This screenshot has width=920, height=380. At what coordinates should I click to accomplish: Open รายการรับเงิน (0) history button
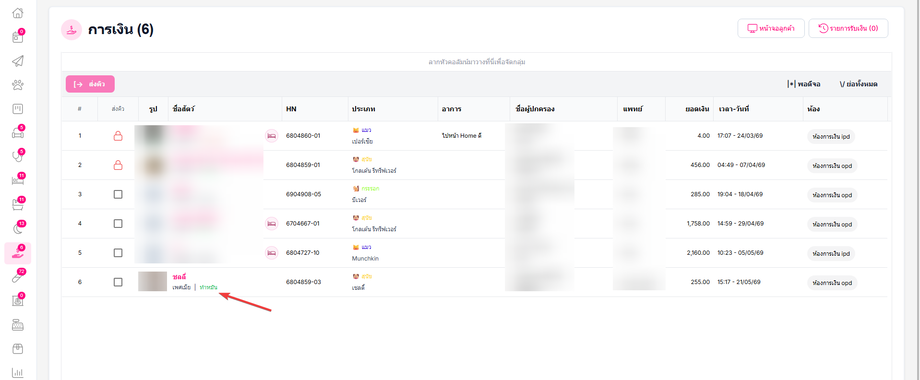tap(848, 28)
